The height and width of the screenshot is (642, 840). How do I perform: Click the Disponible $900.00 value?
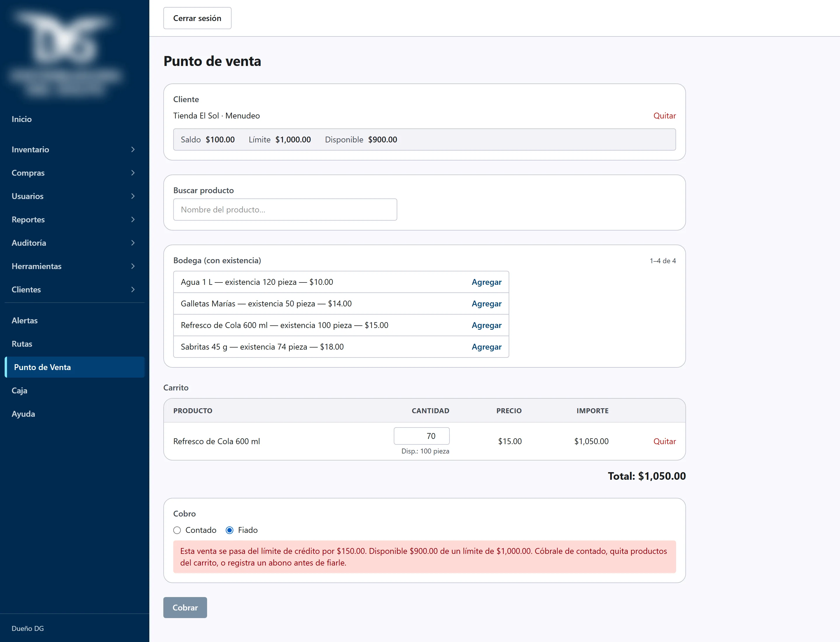point(382,139)
